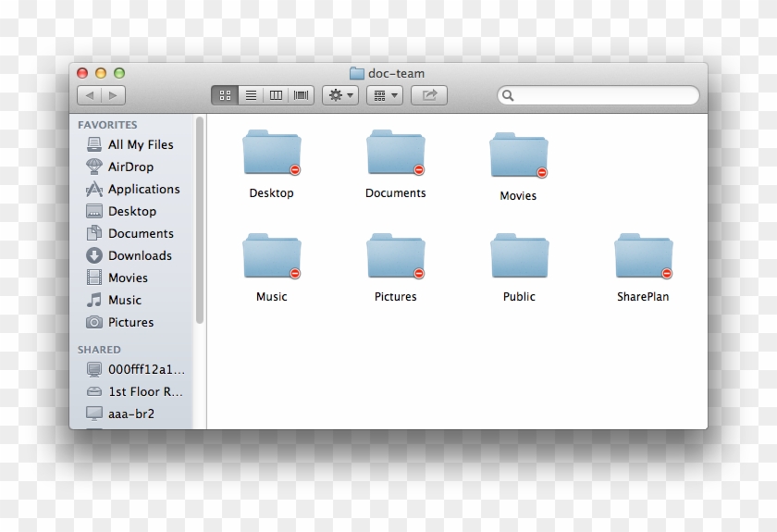
Task: Click the Share toolbar button
Action: pyautogui.click(x=429, y=95)
